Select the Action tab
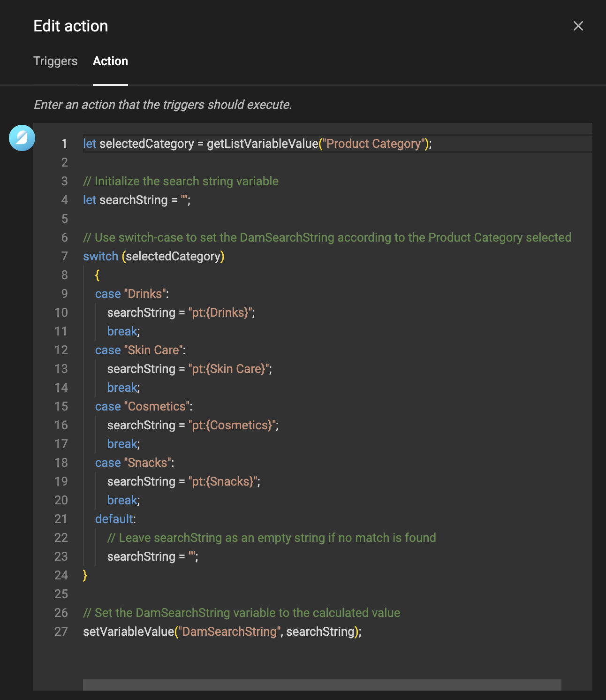Viewport: 606px width, 700px height. coord(110,61)
